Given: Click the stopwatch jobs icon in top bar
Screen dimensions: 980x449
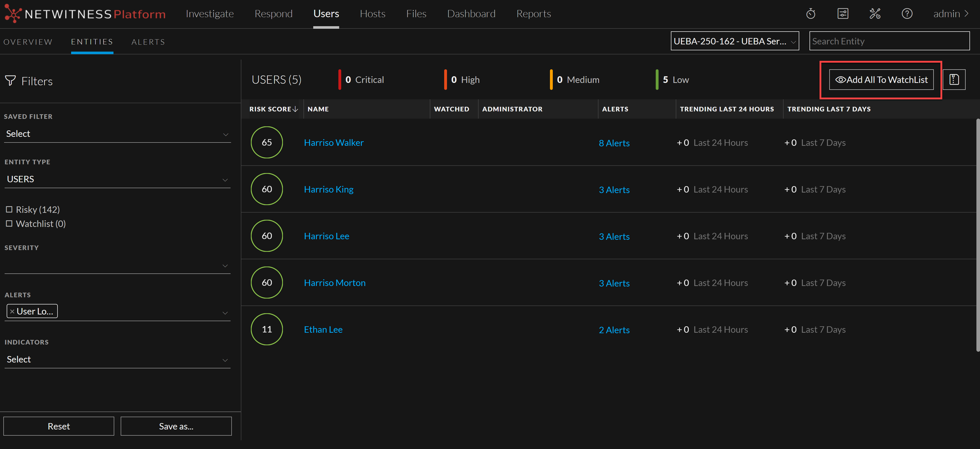Looking at the screenshot, I should tap(811, 14).
